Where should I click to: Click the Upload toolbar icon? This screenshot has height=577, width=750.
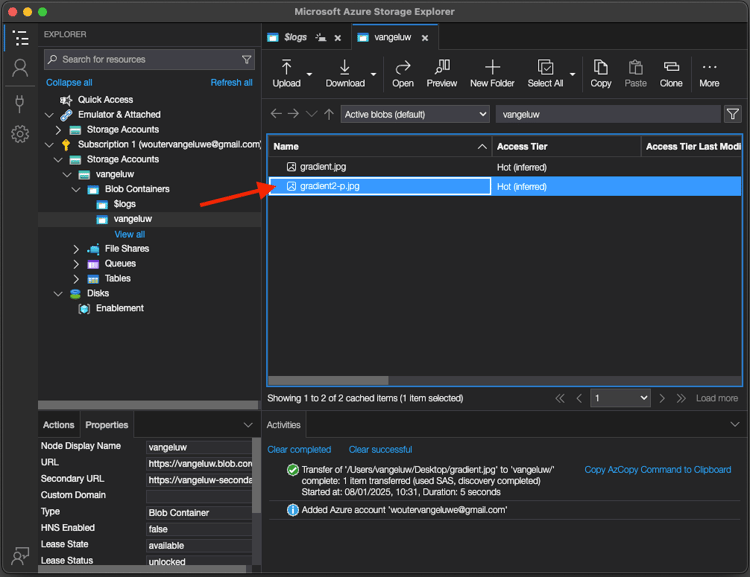[x=286, y=73]
